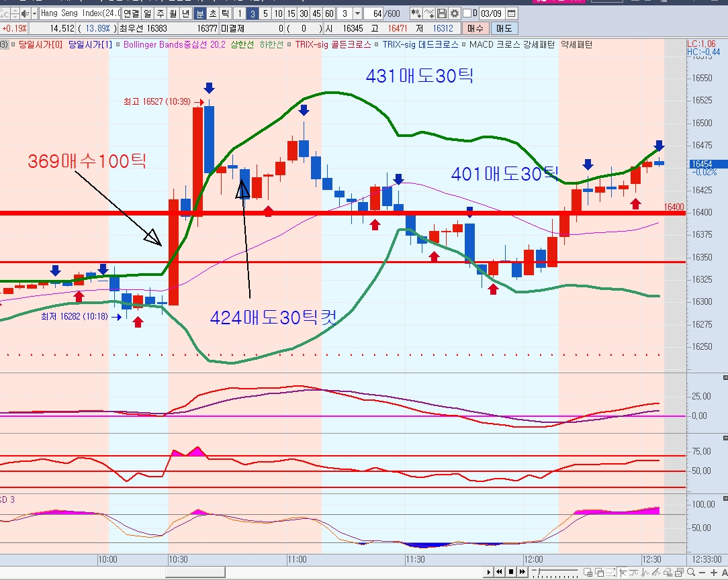Click the 매수 (buy) button
The height and width of the screenshot is (580, 728).
tap(475, 28)
